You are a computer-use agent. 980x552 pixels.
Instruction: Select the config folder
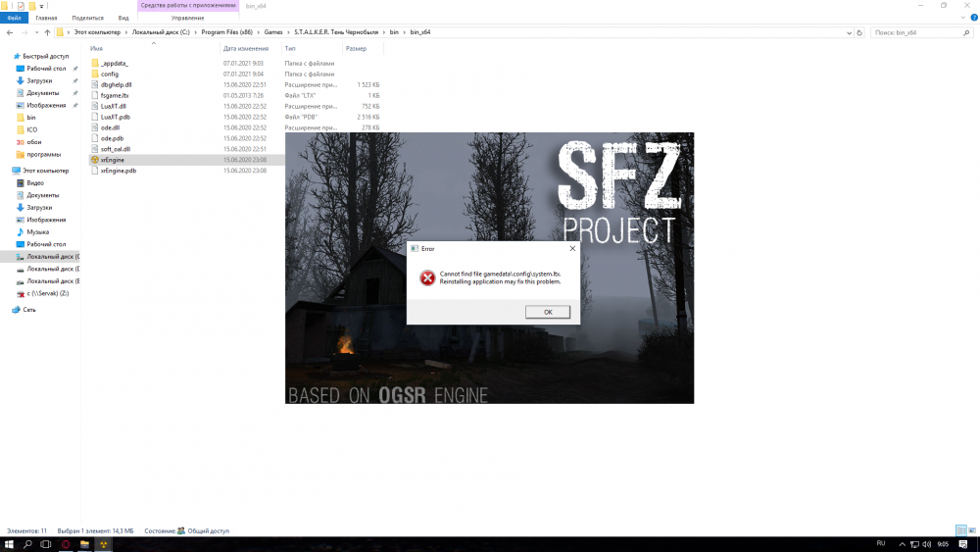110,74
